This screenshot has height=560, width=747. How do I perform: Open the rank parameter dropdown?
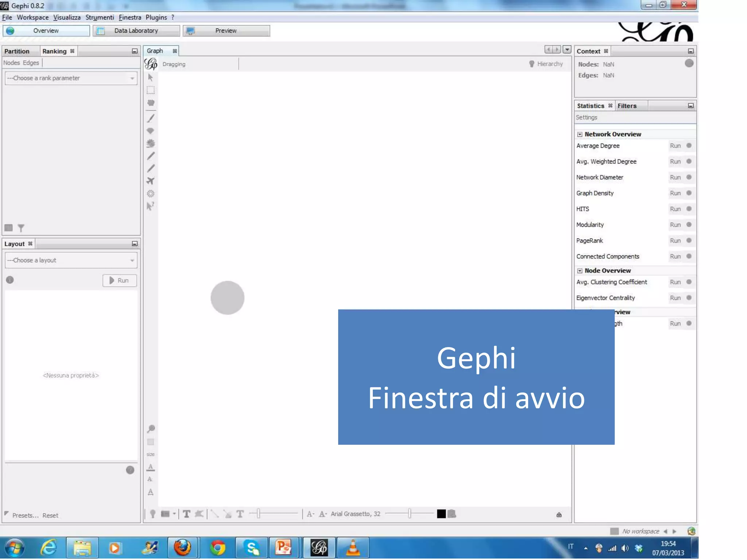tap(71, 78)
